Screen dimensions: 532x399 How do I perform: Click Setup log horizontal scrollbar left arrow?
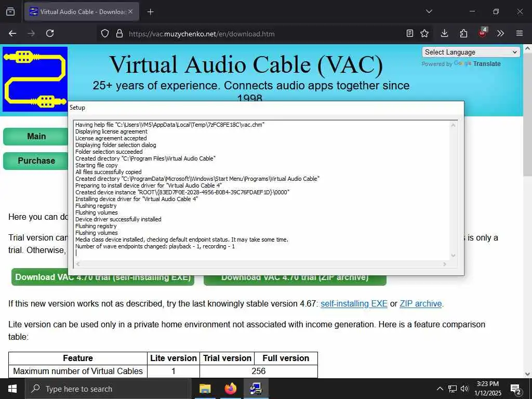78,264
